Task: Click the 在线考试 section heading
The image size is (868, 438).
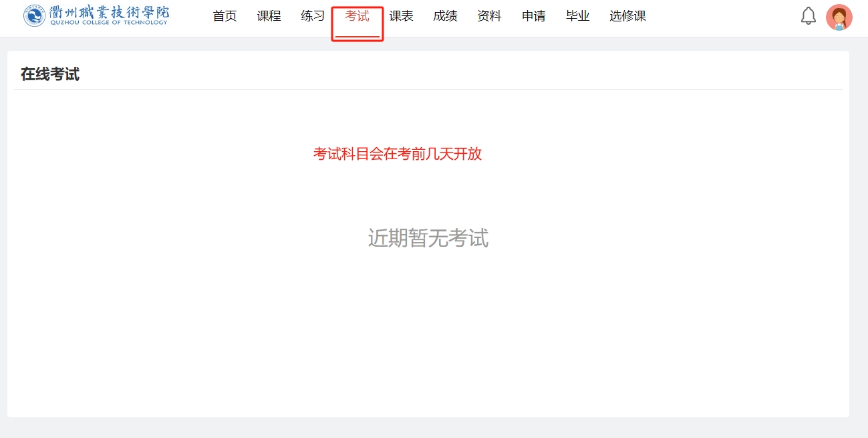Action: click(50, 74)
